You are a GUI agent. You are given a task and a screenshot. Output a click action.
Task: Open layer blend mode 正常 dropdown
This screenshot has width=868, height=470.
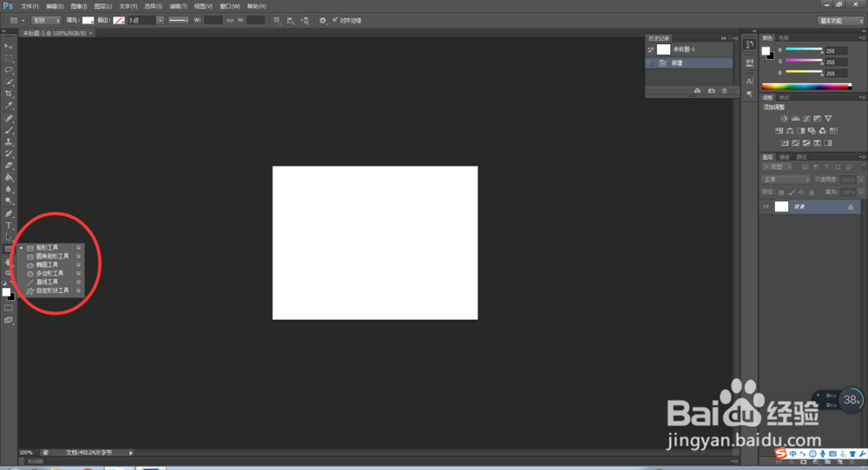click(x=786, y=180)
